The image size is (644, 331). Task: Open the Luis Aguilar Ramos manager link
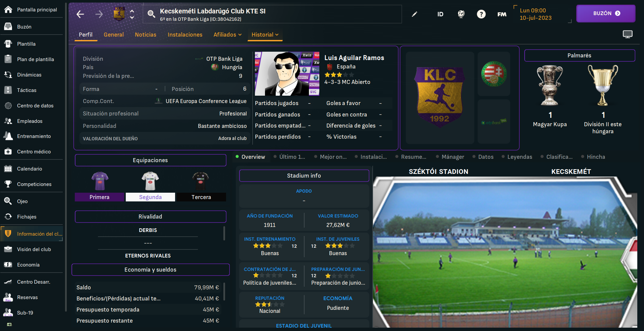(x=354, y=58)
